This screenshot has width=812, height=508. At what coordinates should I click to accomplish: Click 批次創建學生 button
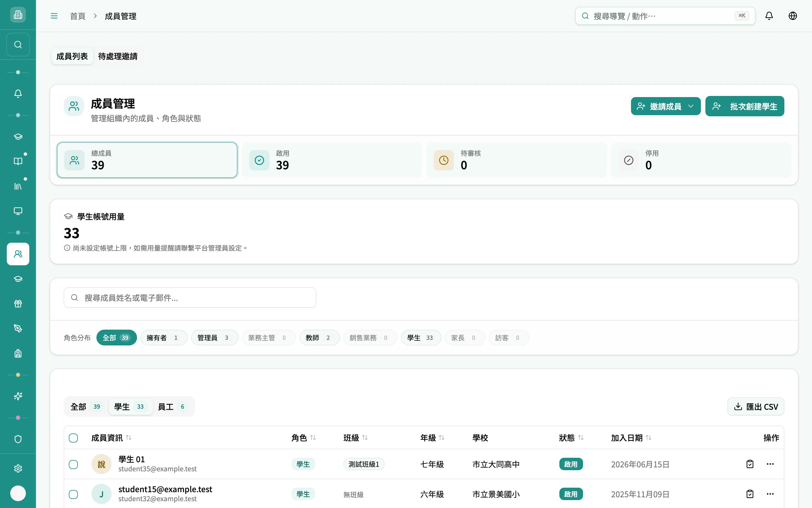click(745, 106)
